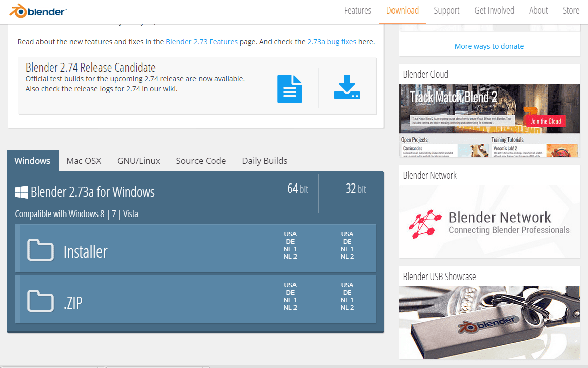Download Installer 32 bit from NL 1 mirror
This screenshot has height=368, width=588.
(x=347, y=249)
